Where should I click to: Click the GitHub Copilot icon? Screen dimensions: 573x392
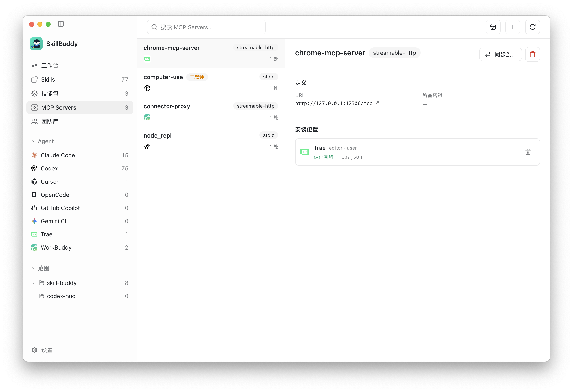click(34, 208)
